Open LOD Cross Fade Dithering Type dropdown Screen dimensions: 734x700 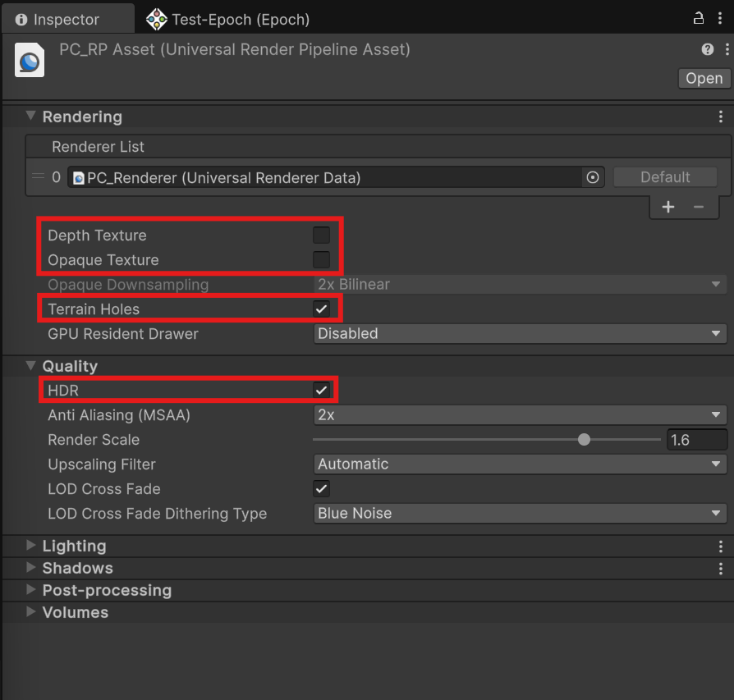pyautogui.click(x=520, y=513)
